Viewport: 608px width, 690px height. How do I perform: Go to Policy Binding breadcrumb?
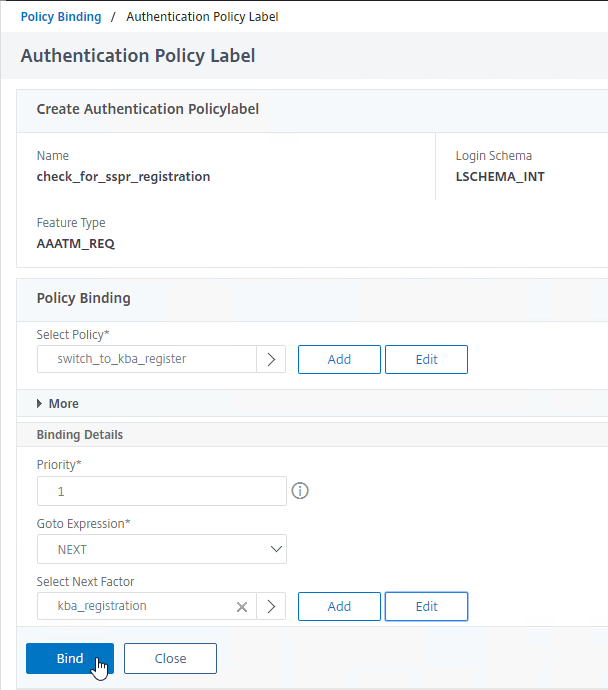pyautogui.click(x=61, y=17)
